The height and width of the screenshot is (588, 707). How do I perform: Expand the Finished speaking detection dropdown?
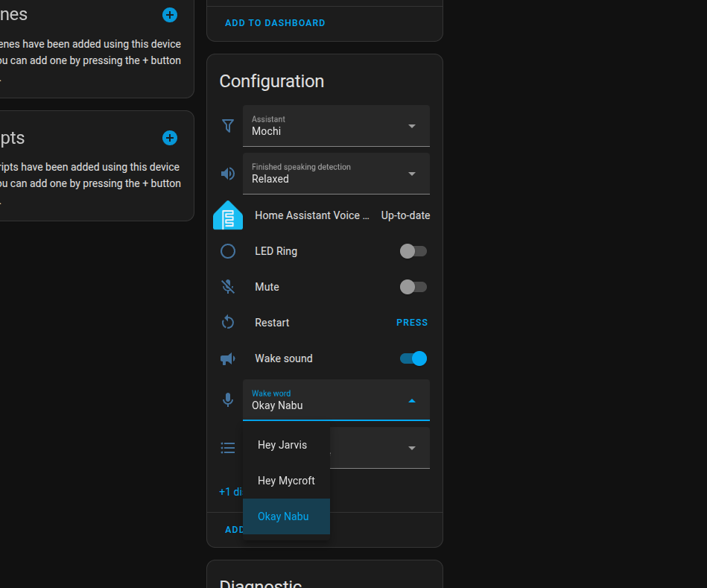[336, 174]
